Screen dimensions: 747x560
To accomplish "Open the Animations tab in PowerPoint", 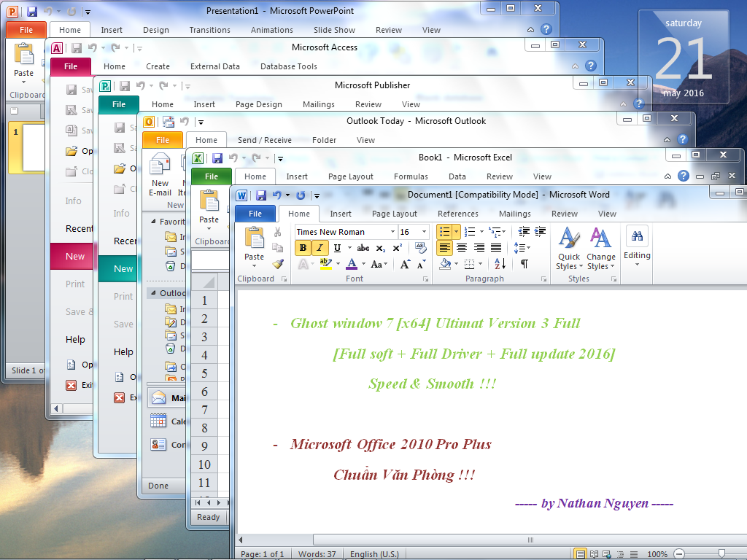I will point(271,30).
